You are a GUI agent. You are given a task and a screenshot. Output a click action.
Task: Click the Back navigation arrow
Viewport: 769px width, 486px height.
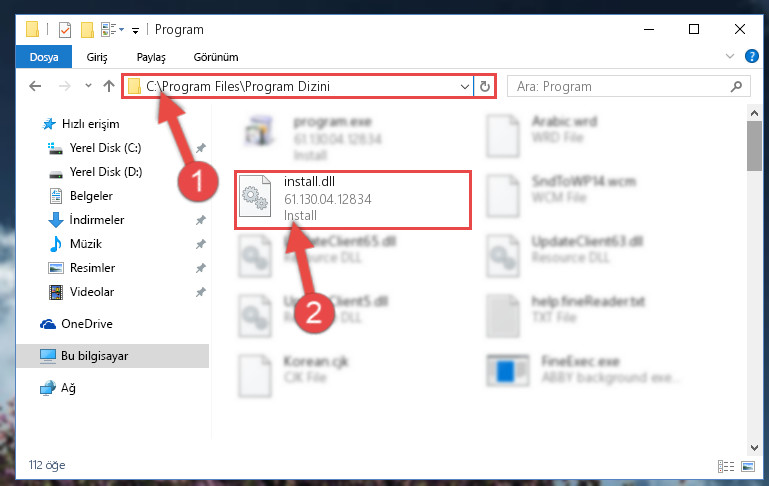click(35, 86)
